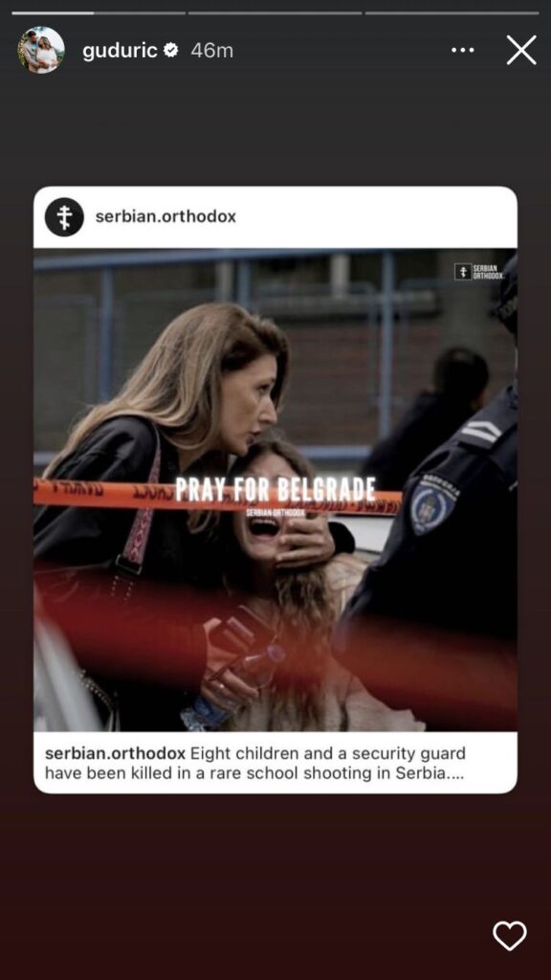Image resolution: width=551 pixels, height=980 pixels.
Task: Click caption text about eight children killed
Action: (255, 763)
